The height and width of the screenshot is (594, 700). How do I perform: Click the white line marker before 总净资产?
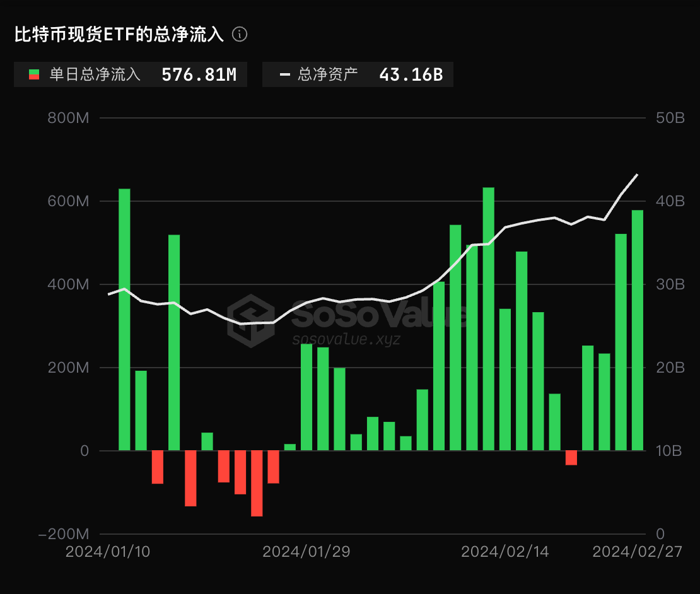[285, 74]
